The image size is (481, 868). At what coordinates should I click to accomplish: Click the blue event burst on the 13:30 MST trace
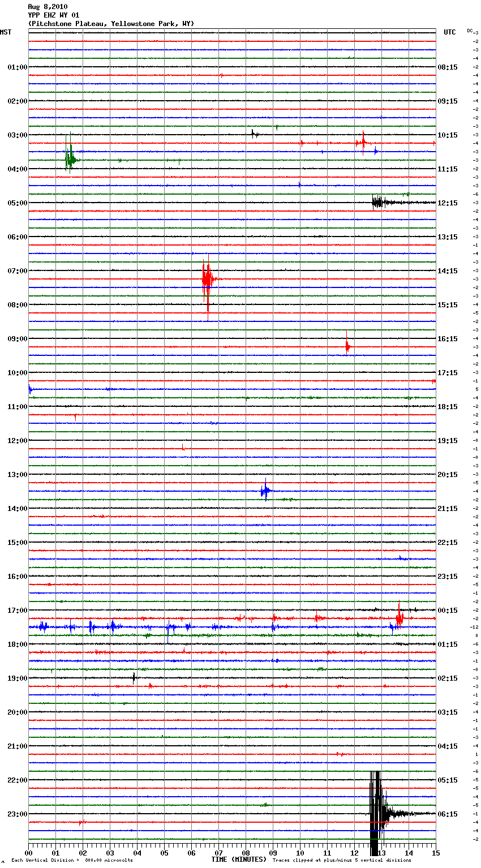click(265, 491)
